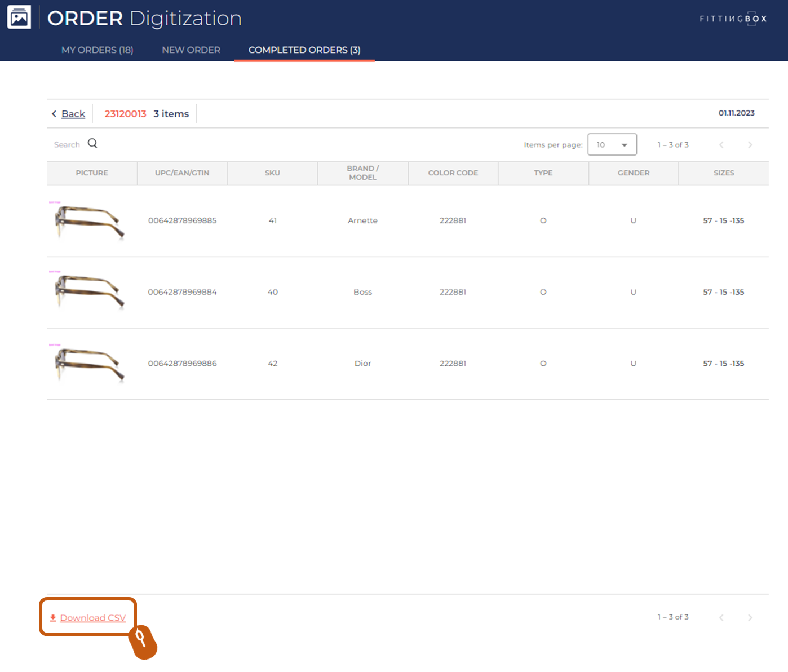Open the Items per page dropdown
The image size is (788, 672).
pyautogui.click(x=612, y=145)
